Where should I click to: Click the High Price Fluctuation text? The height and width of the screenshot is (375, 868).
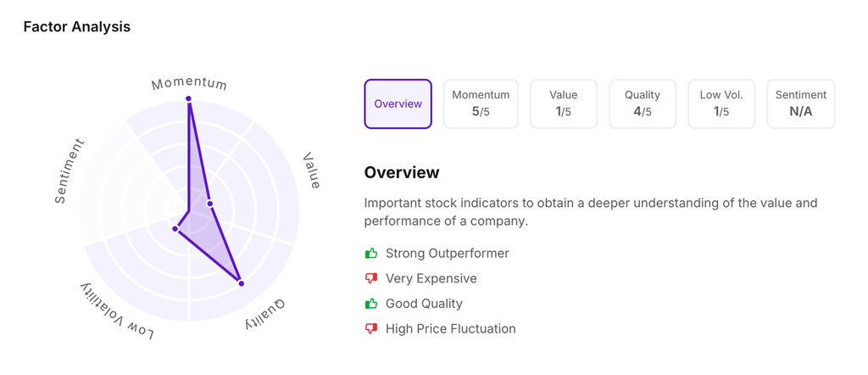(450, 328)
